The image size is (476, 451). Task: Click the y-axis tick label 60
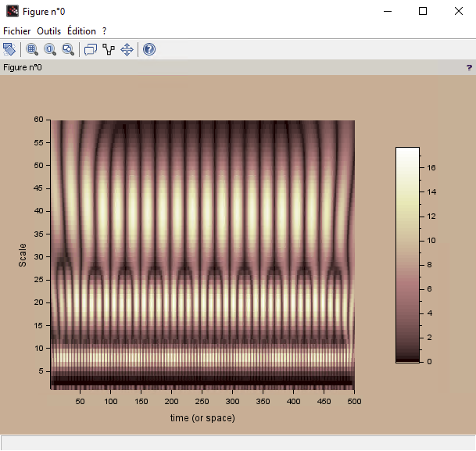coord(38,120)
